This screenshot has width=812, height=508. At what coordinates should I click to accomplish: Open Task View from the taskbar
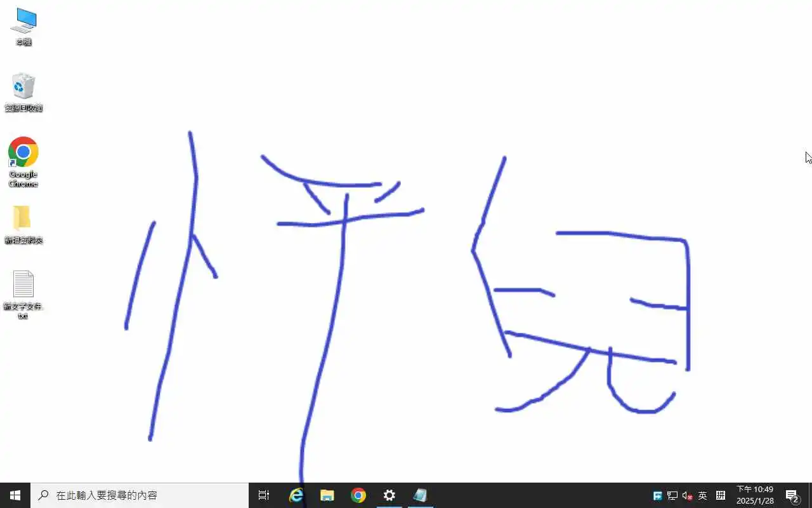click(x=264, y=495)
